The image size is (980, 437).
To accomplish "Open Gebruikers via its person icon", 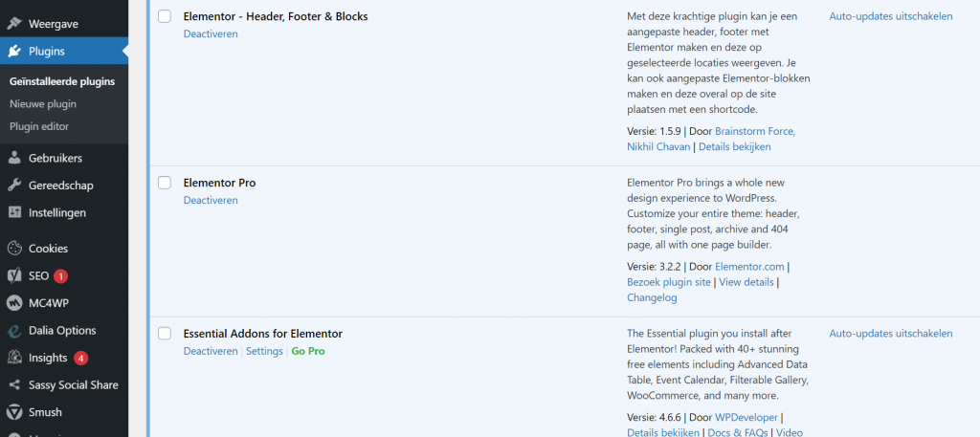I will click(14, 158).
